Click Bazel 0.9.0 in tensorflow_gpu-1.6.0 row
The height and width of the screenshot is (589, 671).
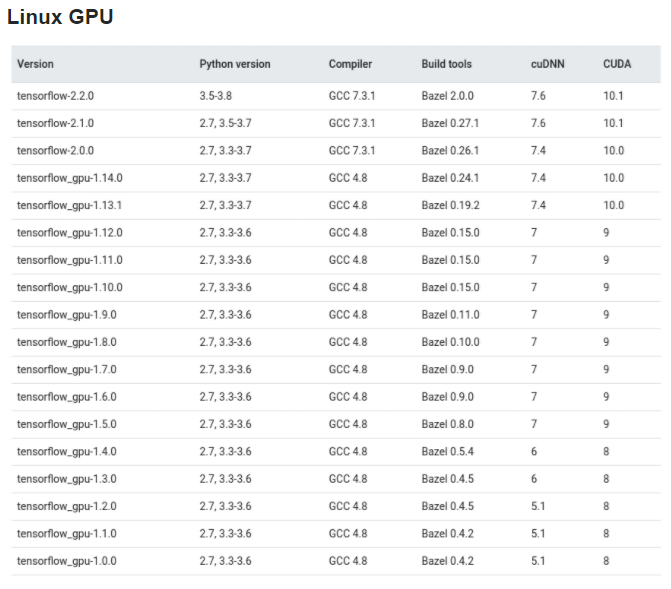(x=448, y=397)
